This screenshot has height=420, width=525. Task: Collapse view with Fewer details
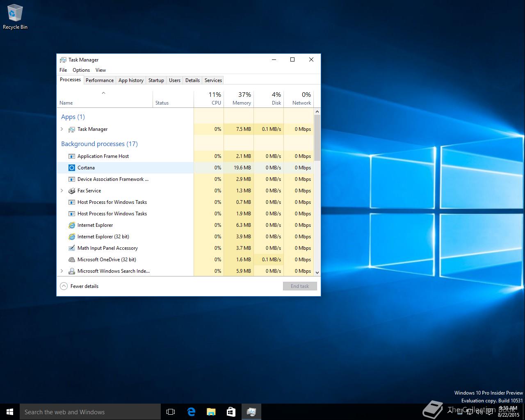pos(80,286)
